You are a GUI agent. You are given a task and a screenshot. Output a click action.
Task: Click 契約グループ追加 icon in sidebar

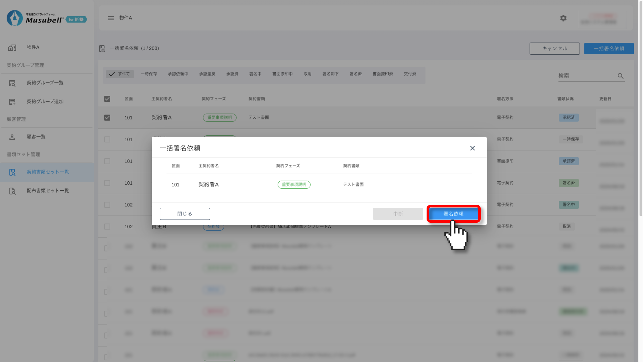tap(12, 102)
